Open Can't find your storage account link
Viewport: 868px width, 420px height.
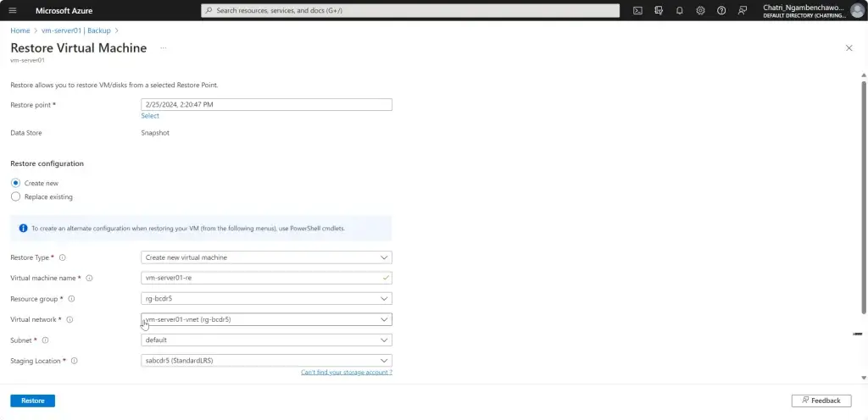point(347,373)
